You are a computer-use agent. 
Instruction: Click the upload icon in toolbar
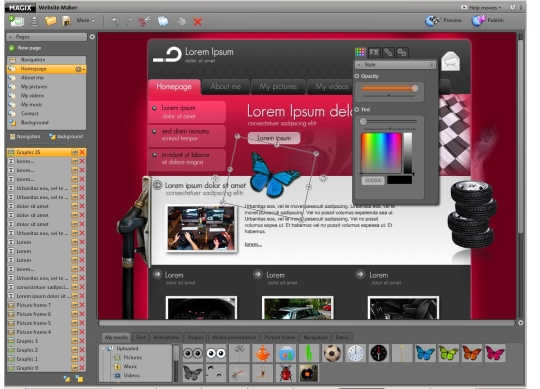pos(34,21)
